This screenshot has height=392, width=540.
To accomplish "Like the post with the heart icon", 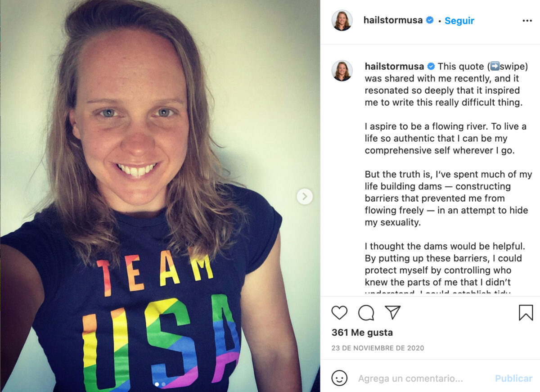I will (339, 313).
